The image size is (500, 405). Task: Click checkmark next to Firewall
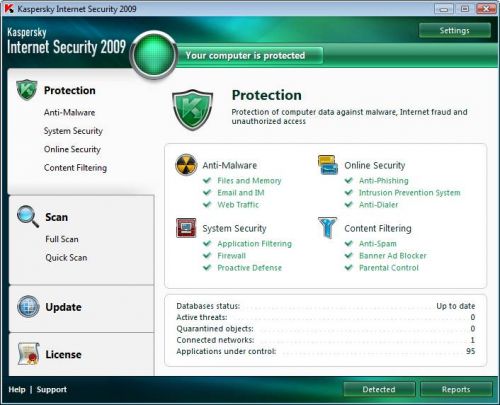coord(207,255)
